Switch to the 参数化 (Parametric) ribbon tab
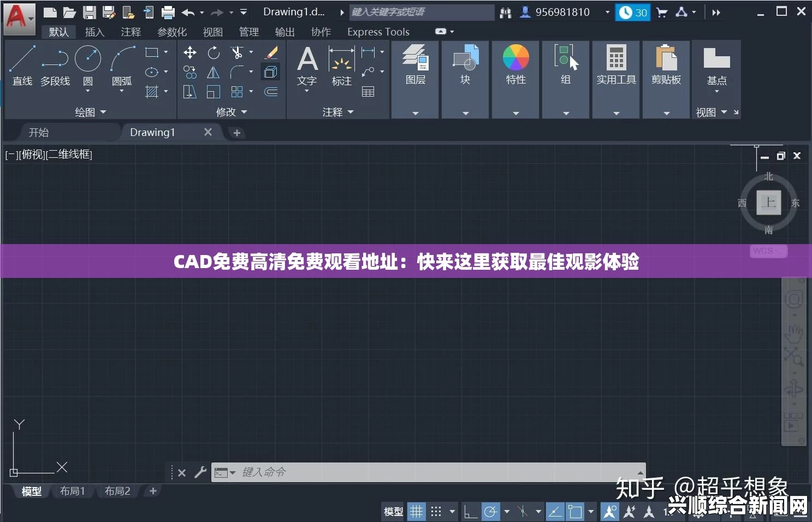Viewport: 812px width, 522px height. (172, 32)
